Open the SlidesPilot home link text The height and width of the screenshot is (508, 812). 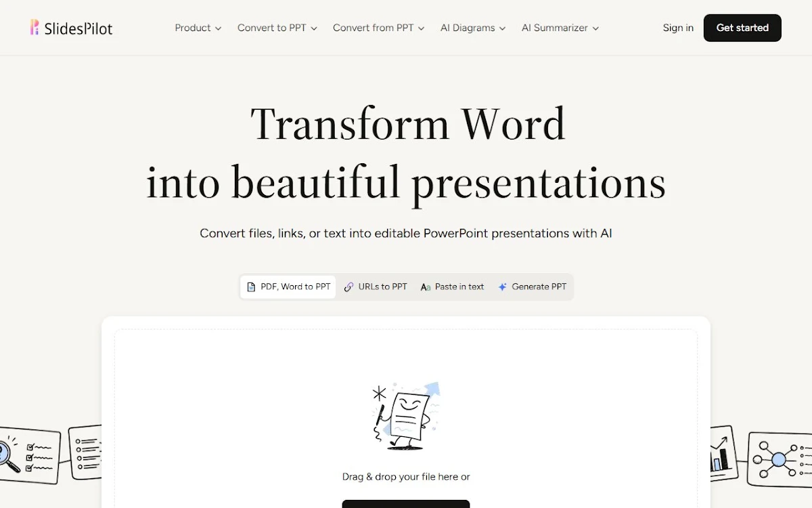(78, 28)
